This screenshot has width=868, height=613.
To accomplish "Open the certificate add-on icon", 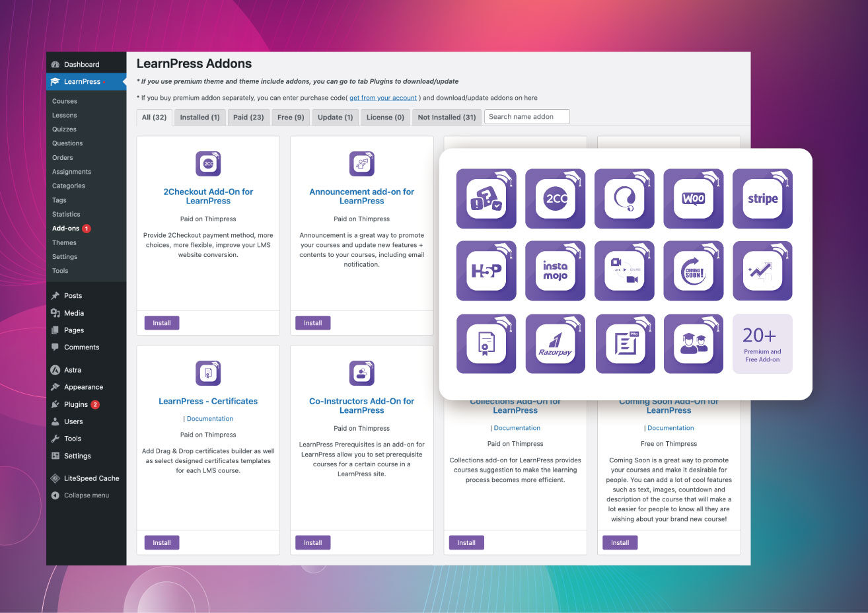I will (486, 343).
